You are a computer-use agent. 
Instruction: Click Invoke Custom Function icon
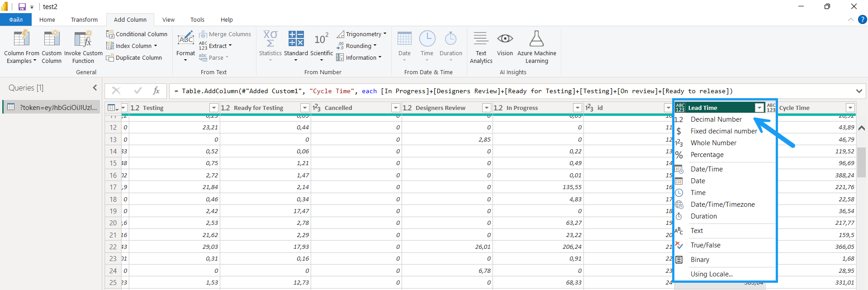coord(83,39)
